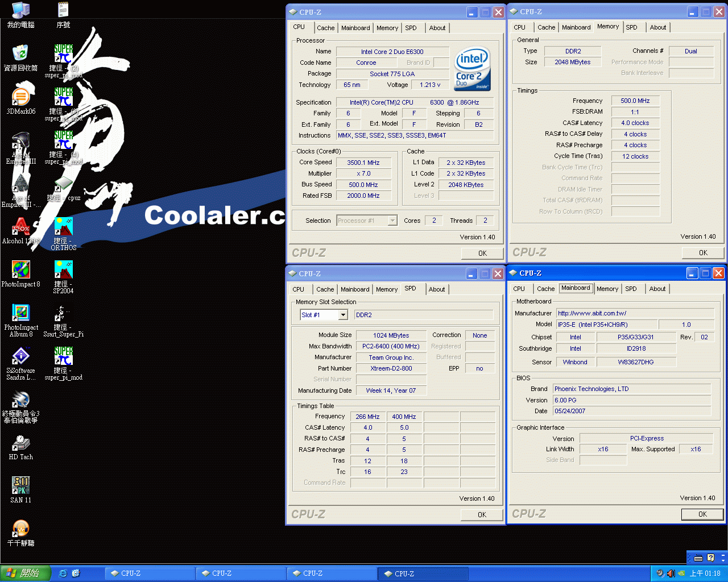The height and width of the screenshot is (582, 728).
Task: Click the 上午 01:18 taskbar clock
Action: (705, 573)
